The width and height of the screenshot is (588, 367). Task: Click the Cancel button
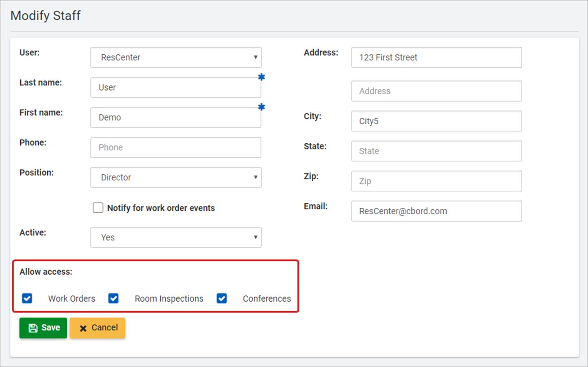click(98, 328)
